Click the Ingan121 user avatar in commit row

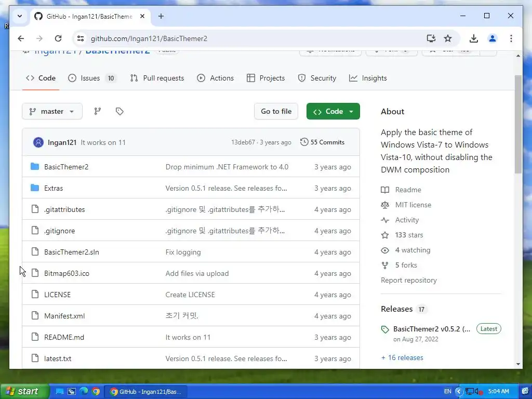click(x=38, y=142)
